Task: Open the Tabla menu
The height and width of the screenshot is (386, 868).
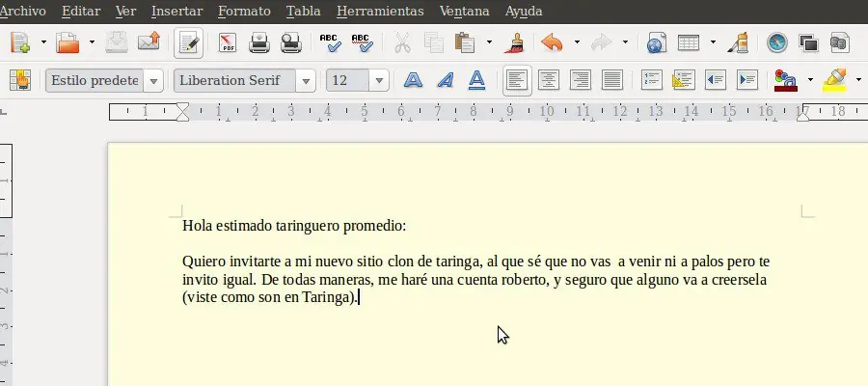Action: pos(304,11)
